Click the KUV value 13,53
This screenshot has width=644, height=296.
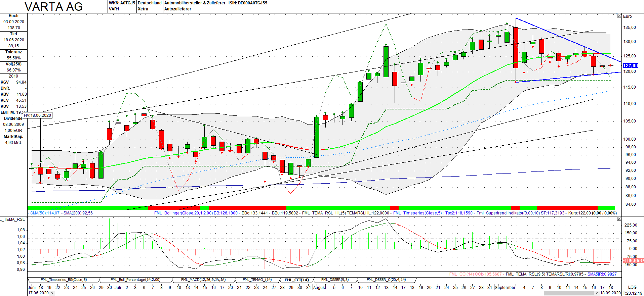click(x=22, y=106)
